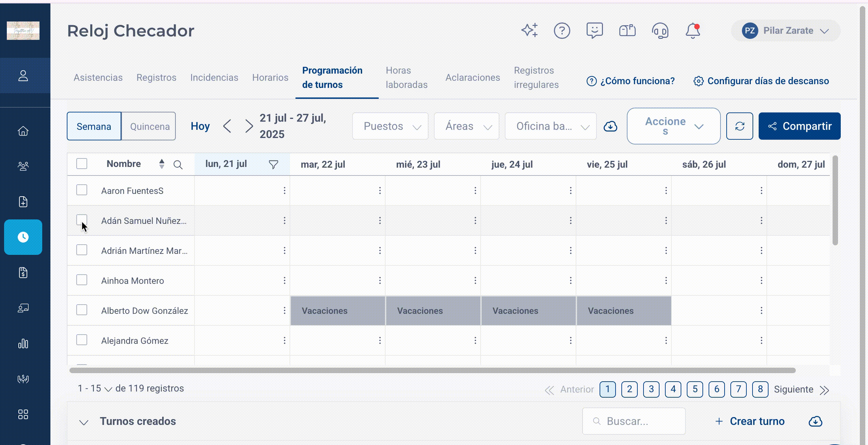Click the AI sparkle icon in header

tap(530, 30)
